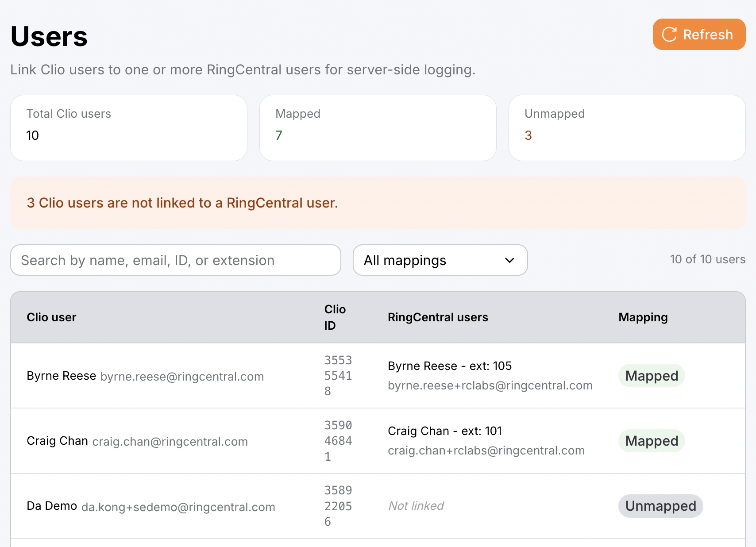Click Unmapped badge in Da Demo row
756x547 pixels.
pos(660,506)
